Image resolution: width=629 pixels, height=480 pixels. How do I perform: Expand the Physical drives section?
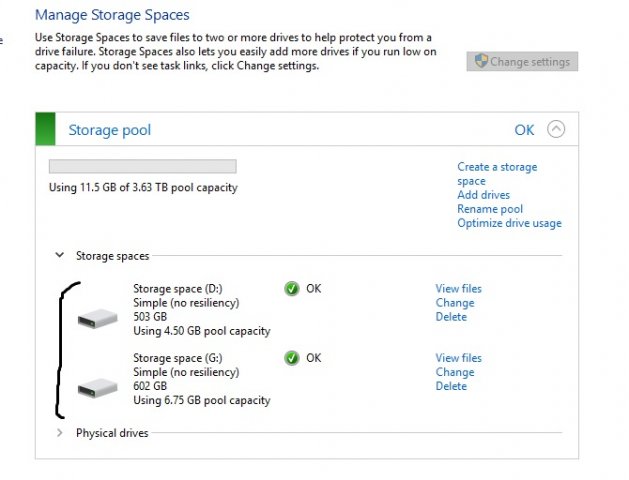(60, 433)
